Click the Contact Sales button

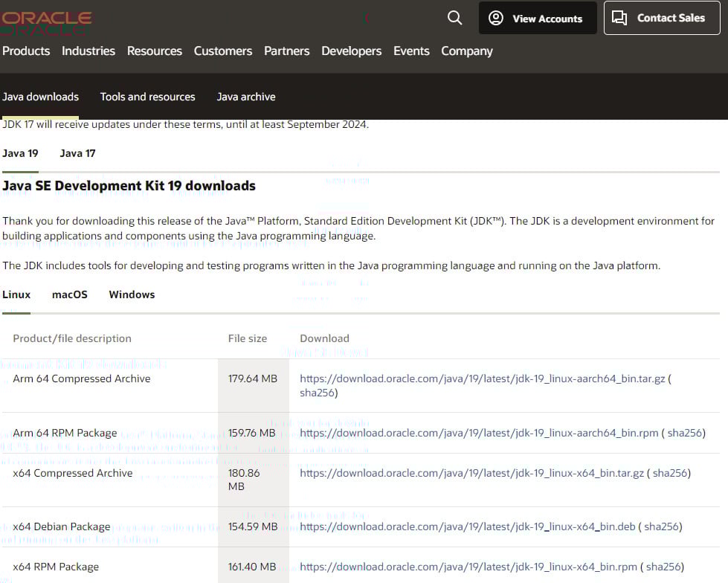662,18
